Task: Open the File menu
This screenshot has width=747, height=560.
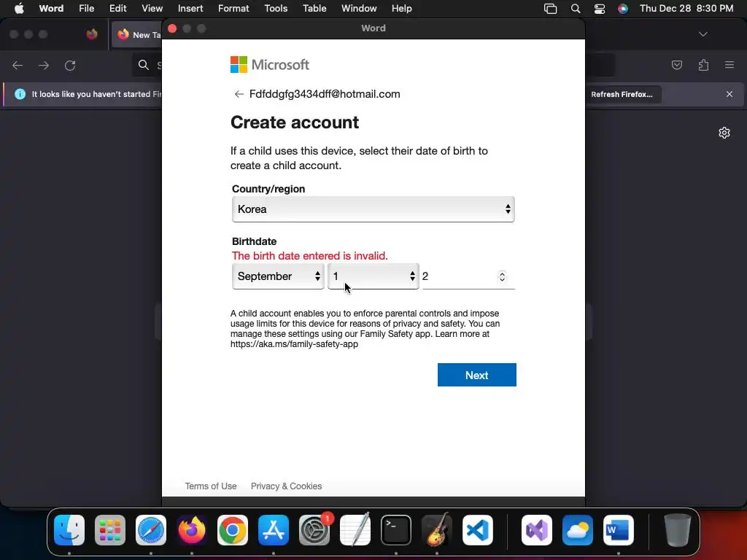Action: coord(86,9)
